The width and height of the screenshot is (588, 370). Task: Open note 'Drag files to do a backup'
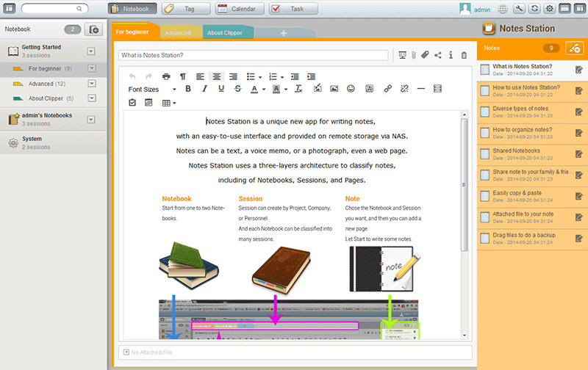[x=532, y=238]
